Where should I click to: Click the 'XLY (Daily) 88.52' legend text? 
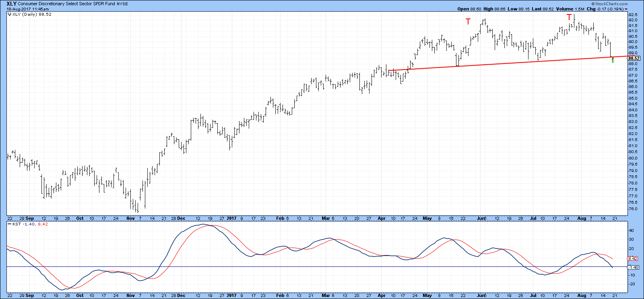[x=32, y=14]
